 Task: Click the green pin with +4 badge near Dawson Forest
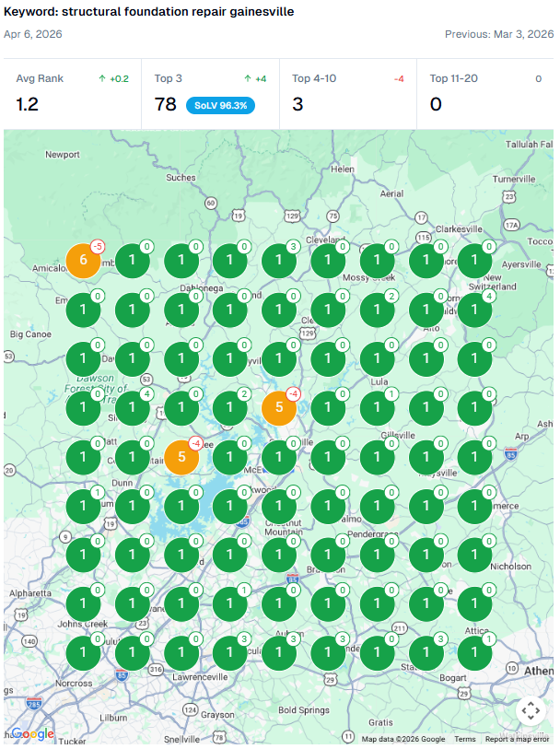pos(133,407)
